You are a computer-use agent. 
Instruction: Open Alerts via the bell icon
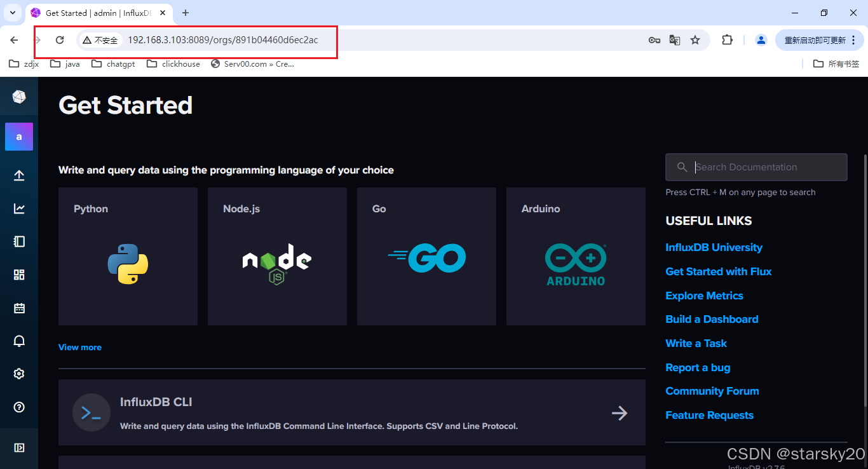click(x=19, y=341)
